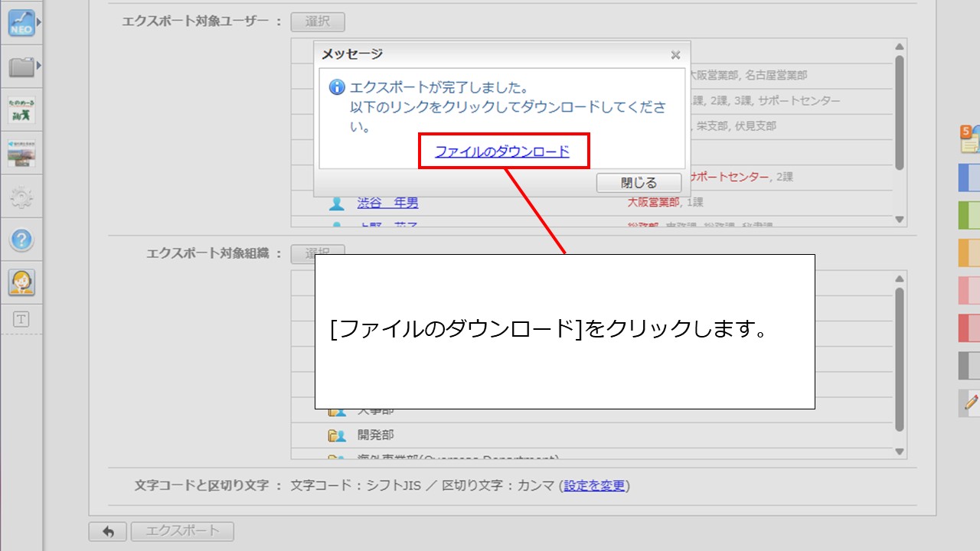
Task: Click the T text icon in sidebar
Action: 21,320
